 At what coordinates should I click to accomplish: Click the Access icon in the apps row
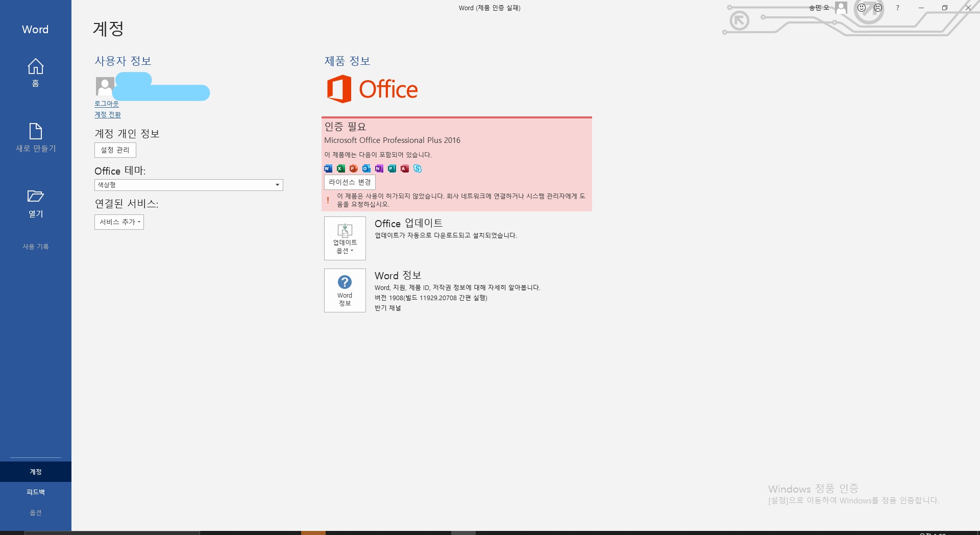(404, 168)
